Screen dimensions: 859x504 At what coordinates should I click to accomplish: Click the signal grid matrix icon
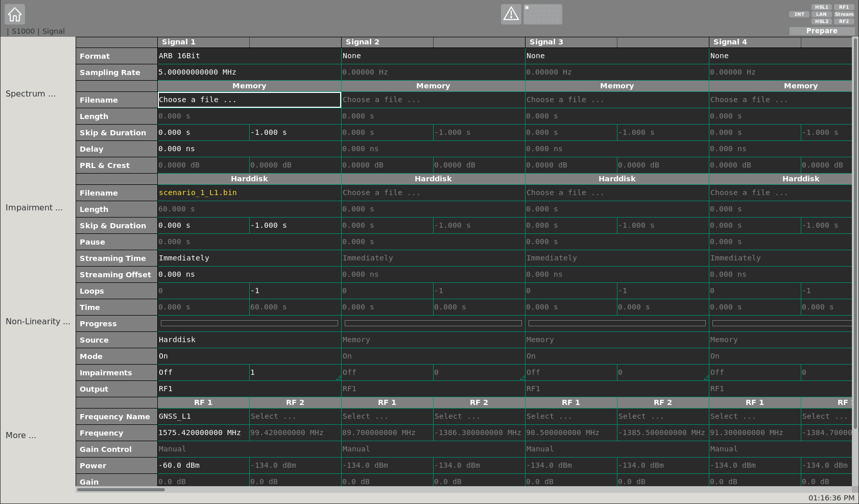[543, 14]
